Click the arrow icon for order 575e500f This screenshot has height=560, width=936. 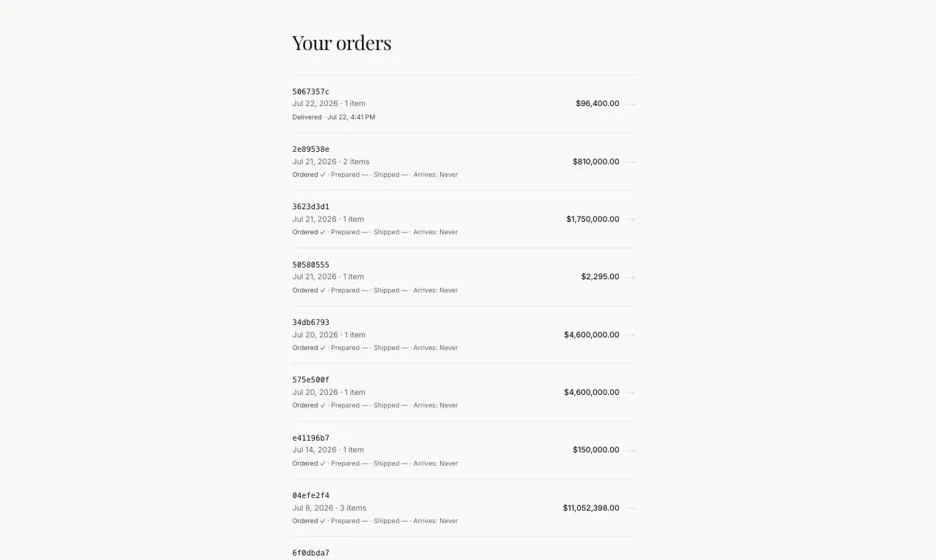631,392
